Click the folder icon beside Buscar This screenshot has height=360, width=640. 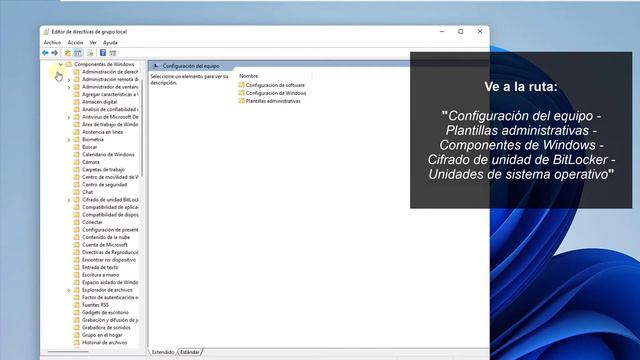76,147
